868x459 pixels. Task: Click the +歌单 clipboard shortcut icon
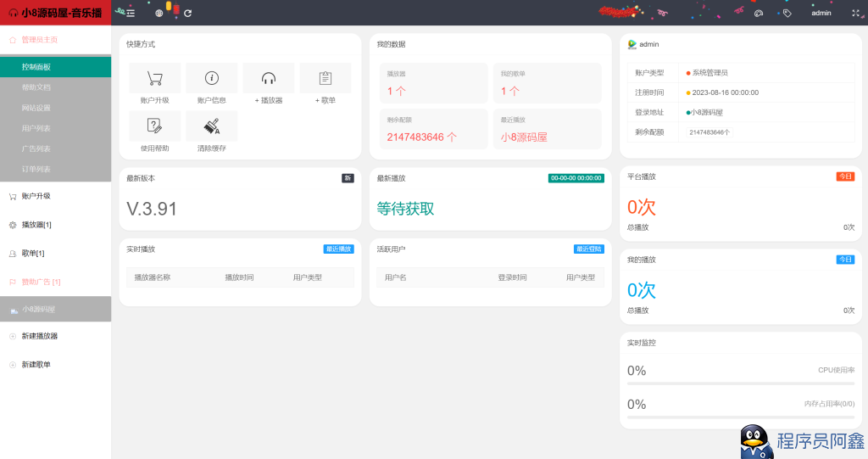pyautogui.click(x=325, y=78)
